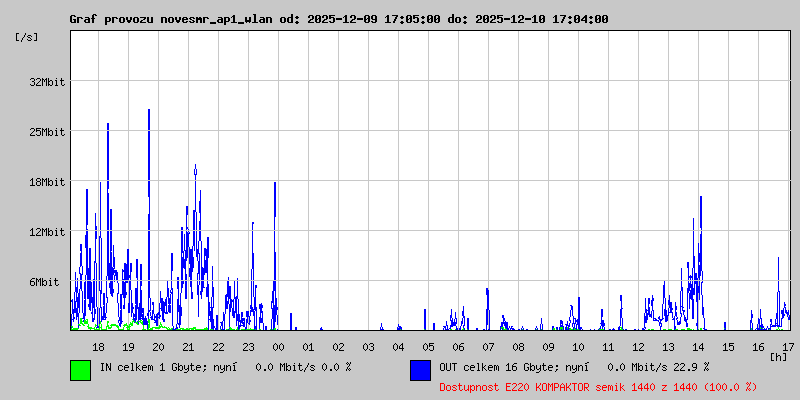
Task: Select the 00 midnight marker on time axis
Action: [278, 347]
